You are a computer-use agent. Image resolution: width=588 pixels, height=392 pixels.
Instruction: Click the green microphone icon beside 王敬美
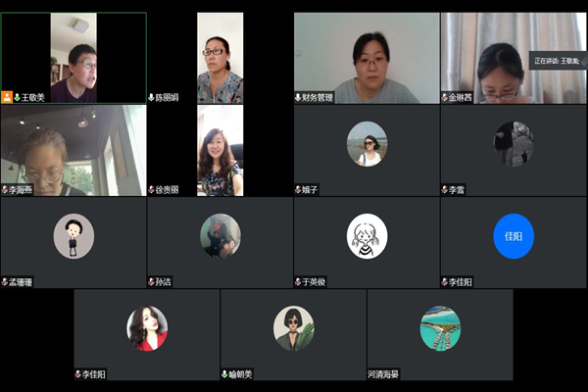[18, 98]
